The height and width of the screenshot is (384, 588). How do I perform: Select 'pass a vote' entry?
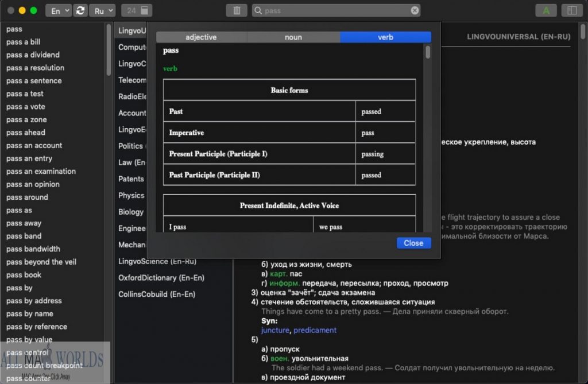coord(25,107)
